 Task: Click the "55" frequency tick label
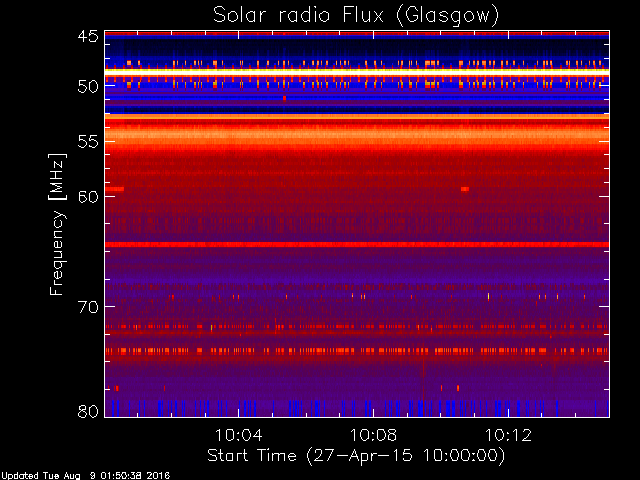point(88,142)
